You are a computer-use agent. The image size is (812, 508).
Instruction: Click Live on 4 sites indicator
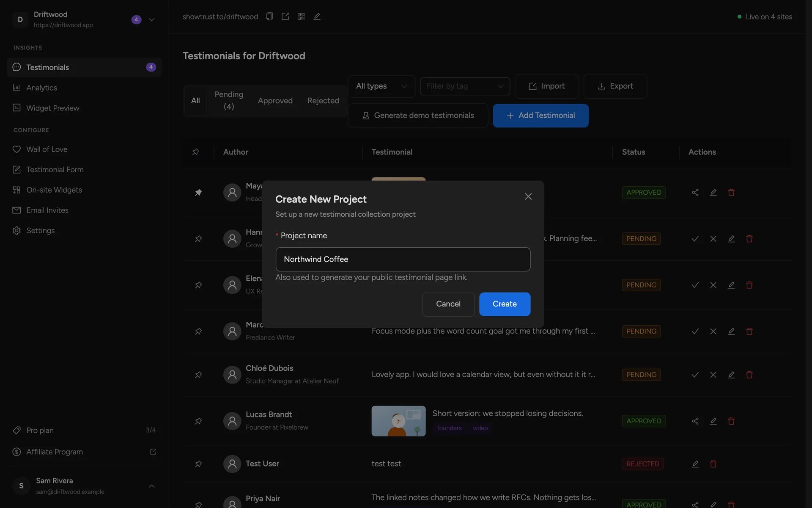[x=765, y=17]
